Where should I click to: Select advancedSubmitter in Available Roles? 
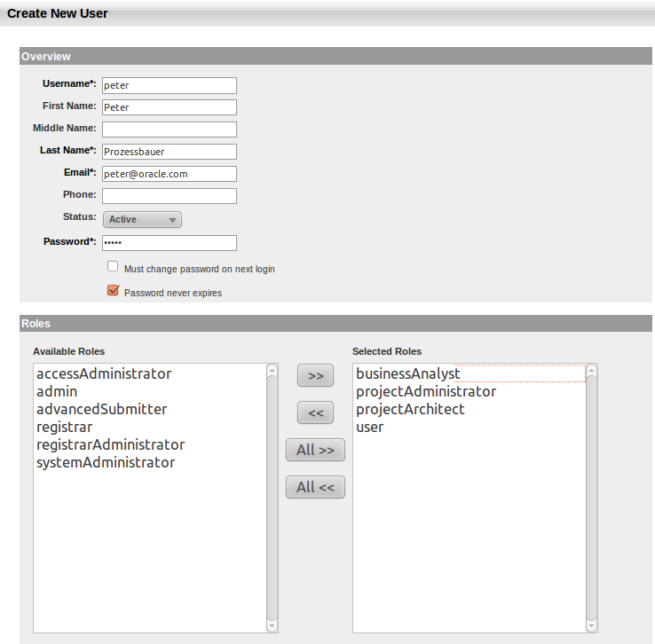pyautogui.click(x=150, y=410)
